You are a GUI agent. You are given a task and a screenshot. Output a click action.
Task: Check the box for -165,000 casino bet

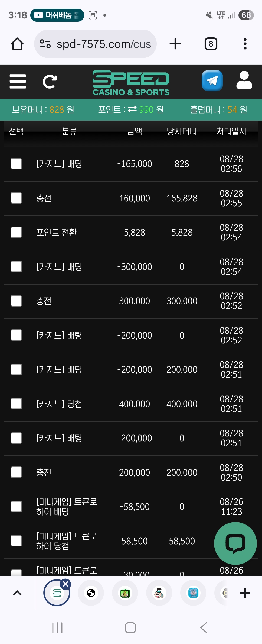tap(16, 164)
